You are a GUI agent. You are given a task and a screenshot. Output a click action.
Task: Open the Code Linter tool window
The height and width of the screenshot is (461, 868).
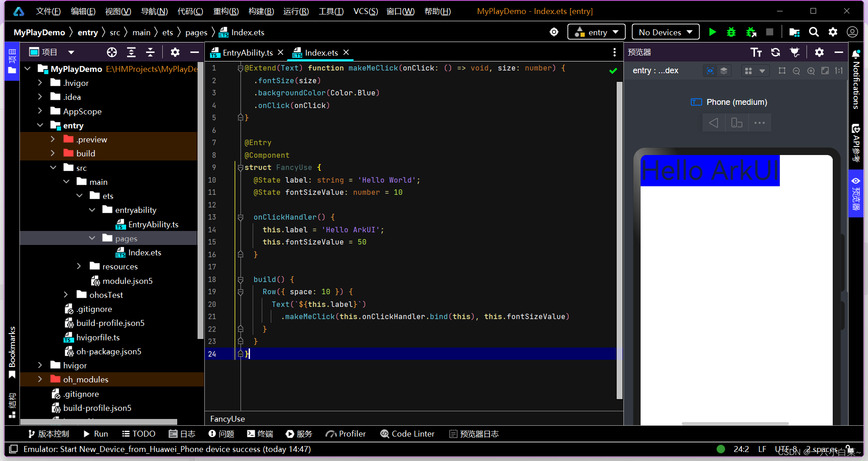tap(407, 434)
